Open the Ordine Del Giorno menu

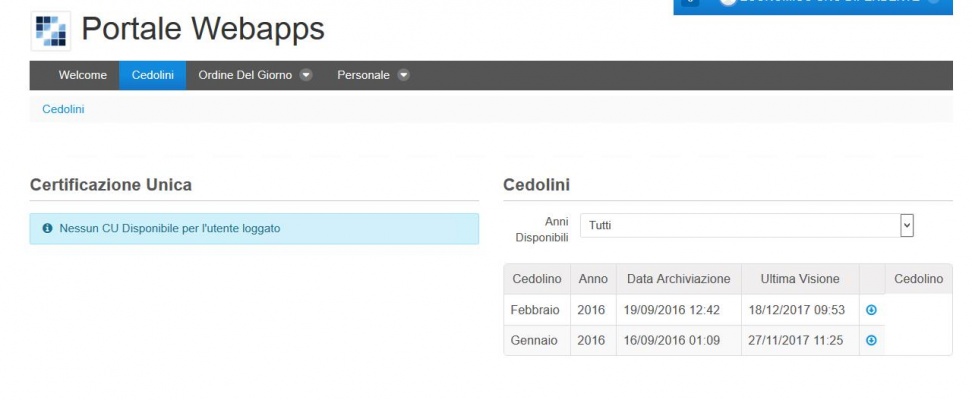pyautogui.click(x=246, y=75)
